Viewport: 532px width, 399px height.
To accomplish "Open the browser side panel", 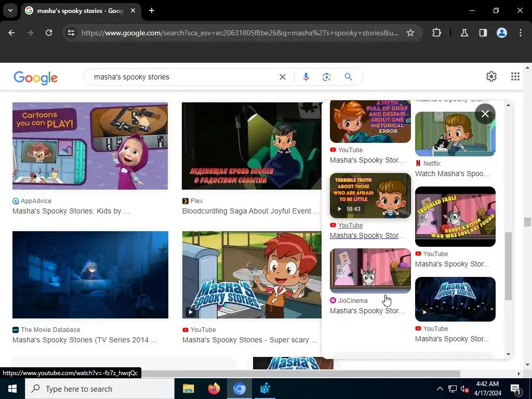I will pyautogui.click(x=483, y=33).
